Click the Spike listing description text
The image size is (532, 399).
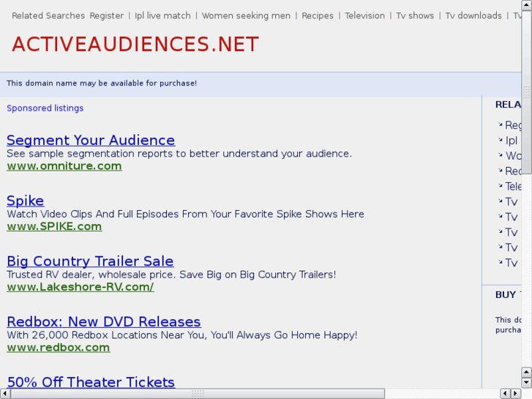[185, 214]
